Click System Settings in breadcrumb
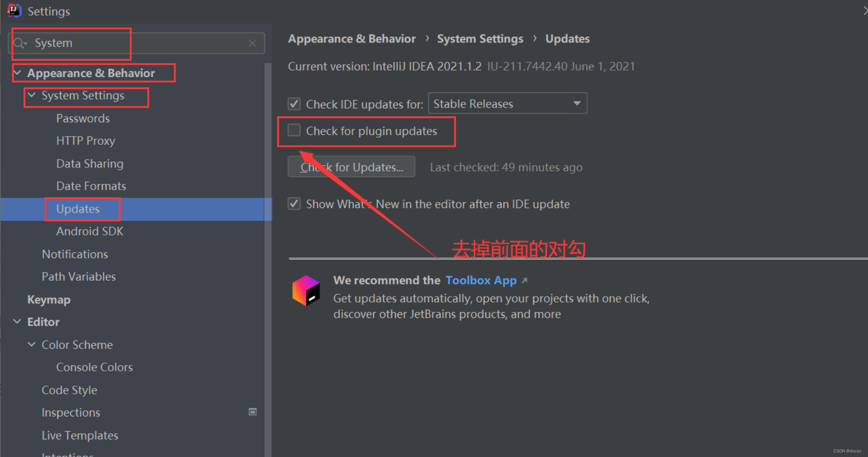The height and width of the screenshot is (457, 868). (x=480, y=39)
